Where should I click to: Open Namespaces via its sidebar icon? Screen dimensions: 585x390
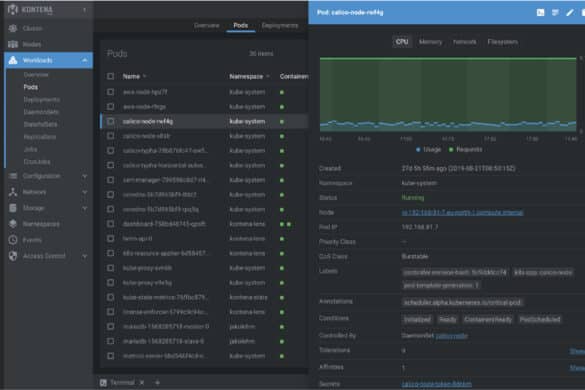(13, 224)
